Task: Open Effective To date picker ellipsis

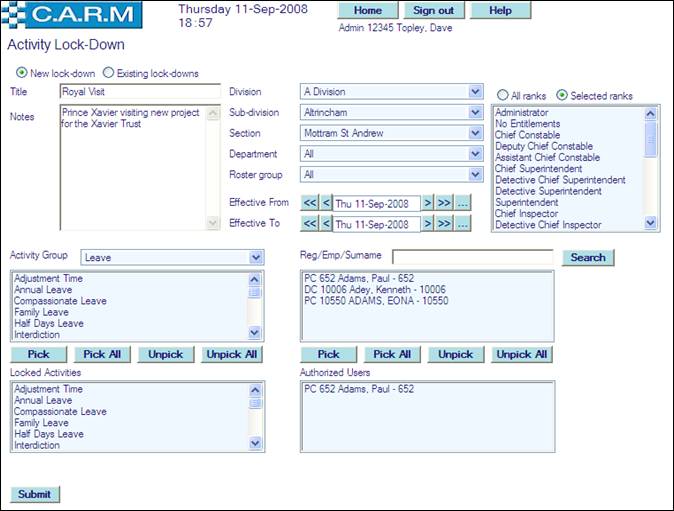Action: coord(461,224)
